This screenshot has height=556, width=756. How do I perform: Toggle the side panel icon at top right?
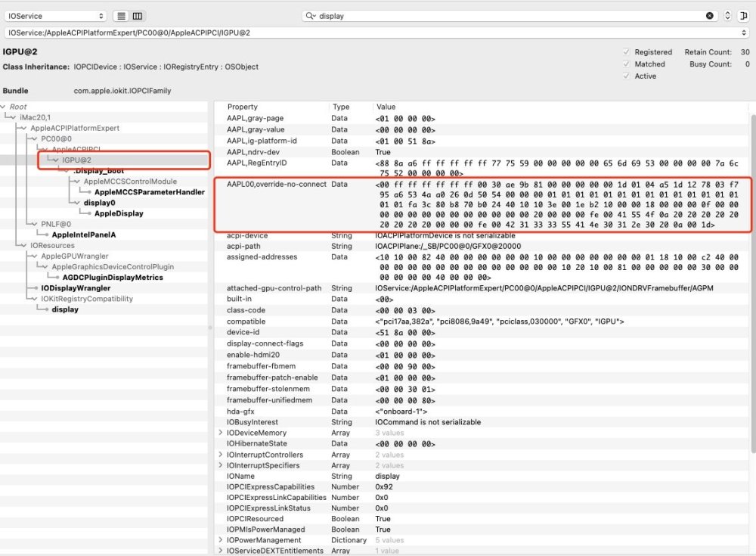(743, 16)
